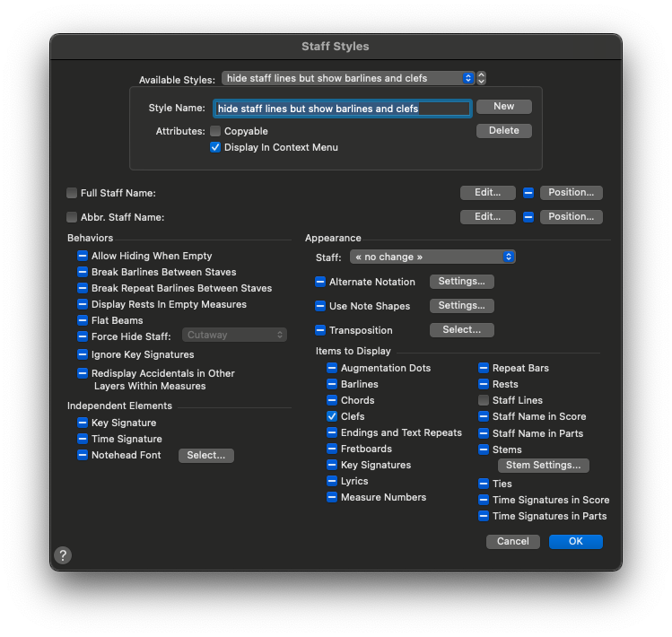672x637 pixels.
Task: Toggle Allow Hiding When Empty checkbox
Action: pyautogui.click(x=83, y=256)
